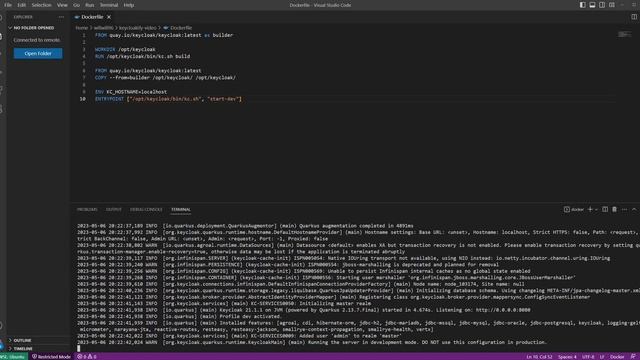The height and width of the screenshot is (360, 640).
Task: Switch to the Output panel tab
Action: tap(113, 209)
